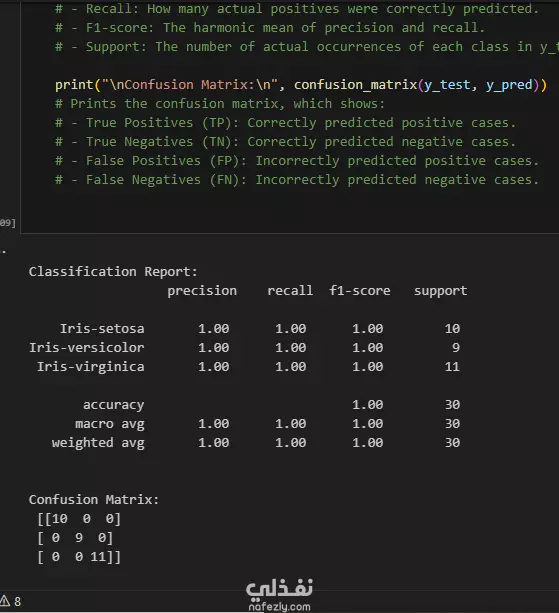This screenshot has width=559, height=613.
Task: Click the False Negatives comment line
Action: [x=297, y=180]
